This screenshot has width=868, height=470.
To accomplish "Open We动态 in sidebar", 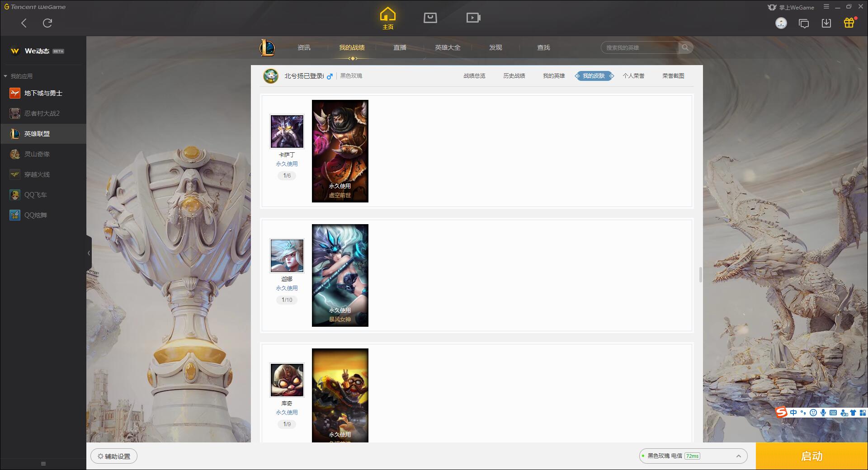I will coord(43,51).
